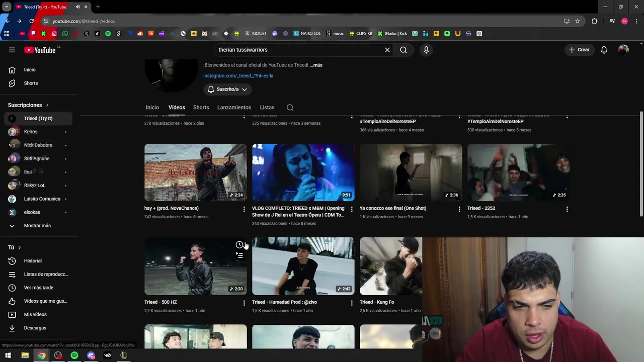Play the VLOG COMPLETO video thumbnail

pyautogui.click(x=303, y=172)
